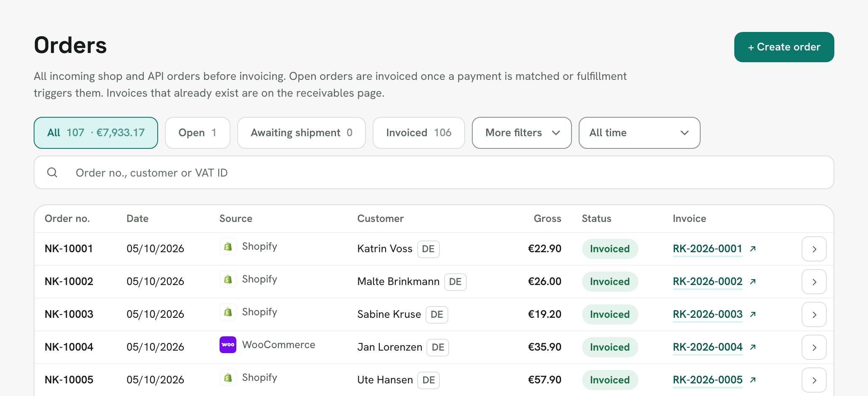Click the Status column header
The width and height of the screenshot is (868, 396).
pyautogui.click(x=596, y=219)
